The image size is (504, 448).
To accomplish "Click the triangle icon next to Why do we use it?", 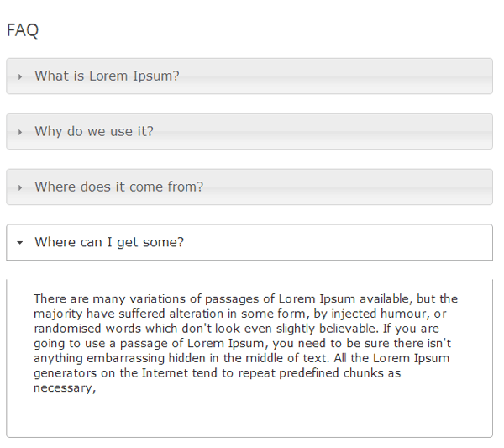I will (20, 132).
